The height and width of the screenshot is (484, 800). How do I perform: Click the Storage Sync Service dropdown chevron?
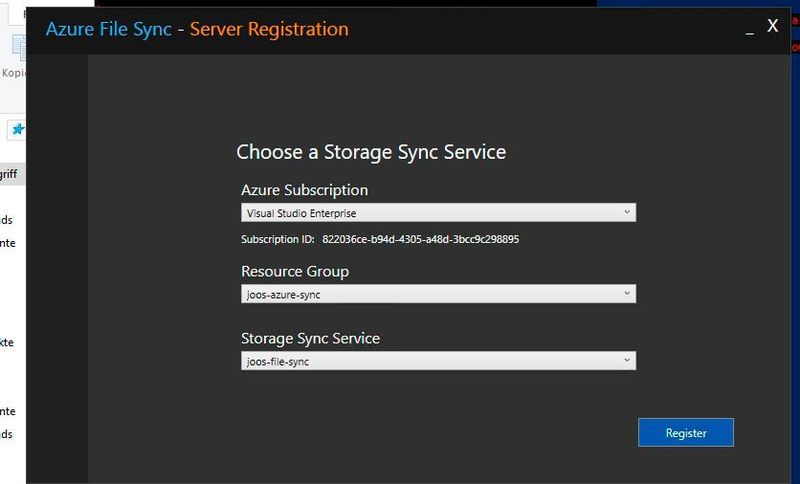pos(627,361)
